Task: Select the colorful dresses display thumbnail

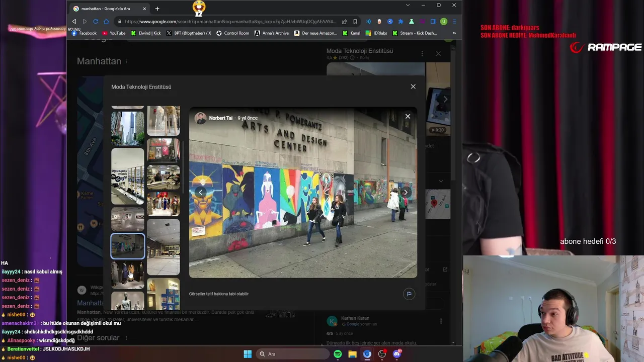Action: point(163,203)
